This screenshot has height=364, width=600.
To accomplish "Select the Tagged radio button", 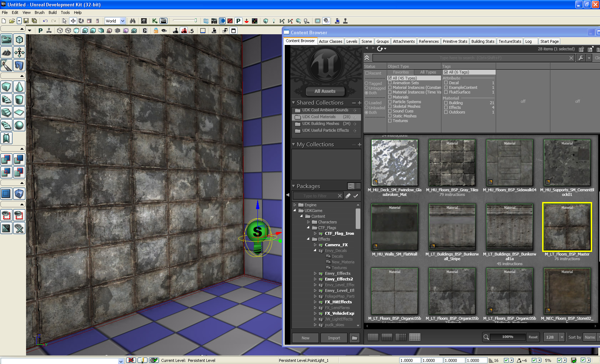I will pyautogui.click(x=366, y=83).
